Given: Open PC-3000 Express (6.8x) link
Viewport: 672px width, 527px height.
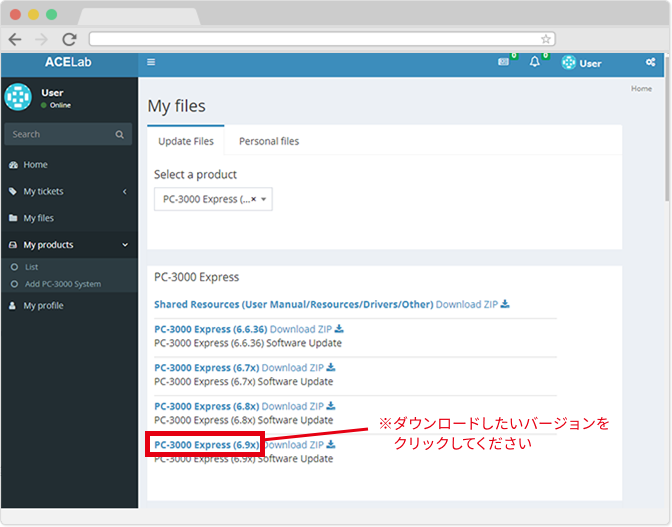Looking at the screenshot, I should pyautogui.click(x=207, y=406).
